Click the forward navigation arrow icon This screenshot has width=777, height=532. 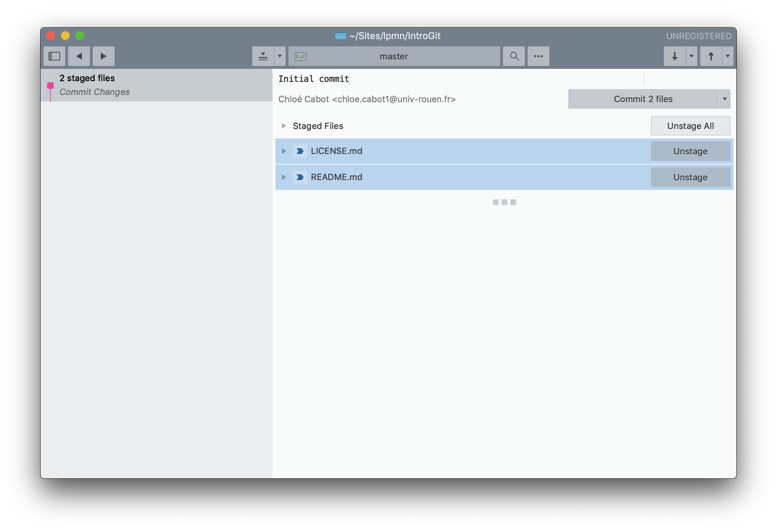coord(103,55)
